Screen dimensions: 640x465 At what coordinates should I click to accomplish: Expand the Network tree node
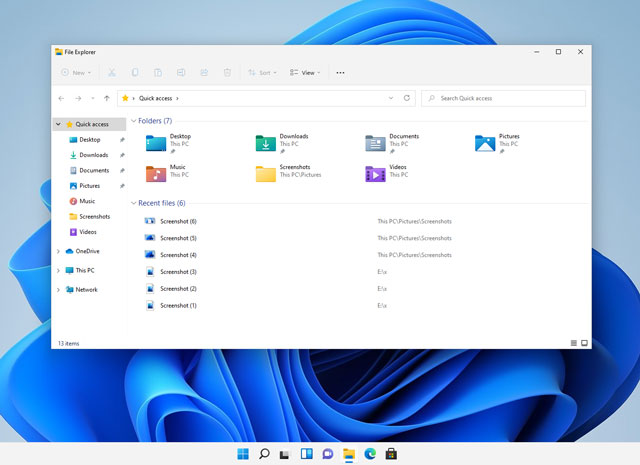pyautogui.click(x=58, y=290)
